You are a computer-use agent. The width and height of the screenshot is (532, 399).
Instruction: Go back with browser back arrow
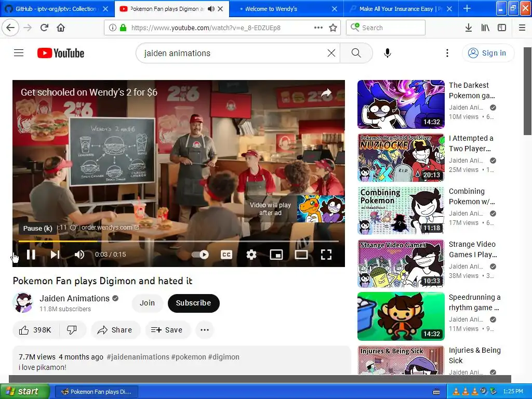coord(10,28)
